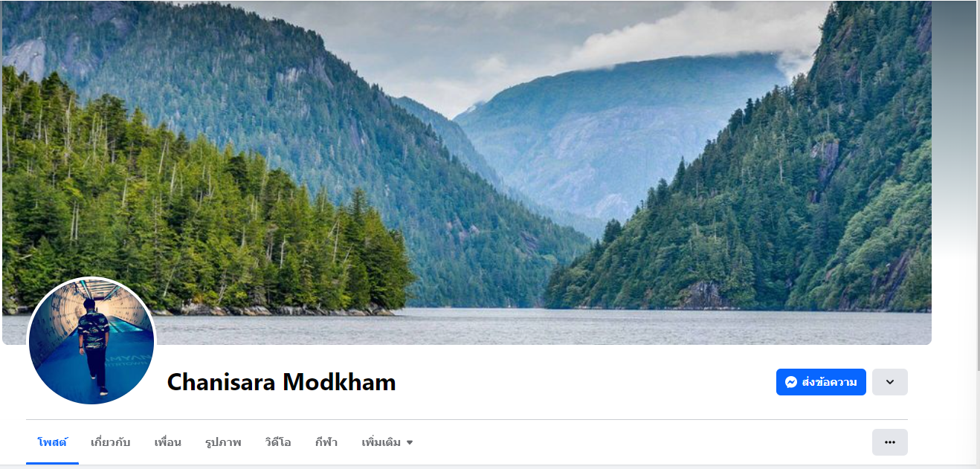Click the ส่งข้อความ send message button
980x469 pixels.
coord(821,382)
